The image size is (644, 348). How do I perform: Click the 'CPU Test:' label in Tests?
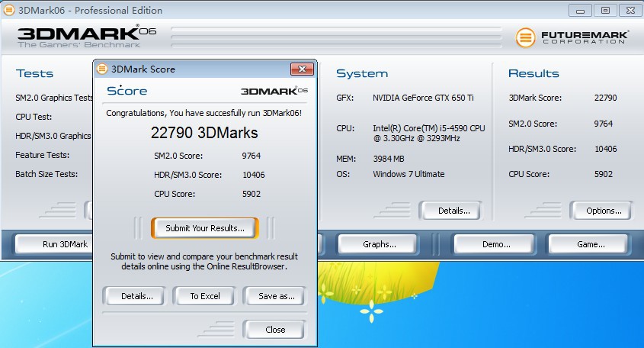pyautogui.click(x=34, y=117)
